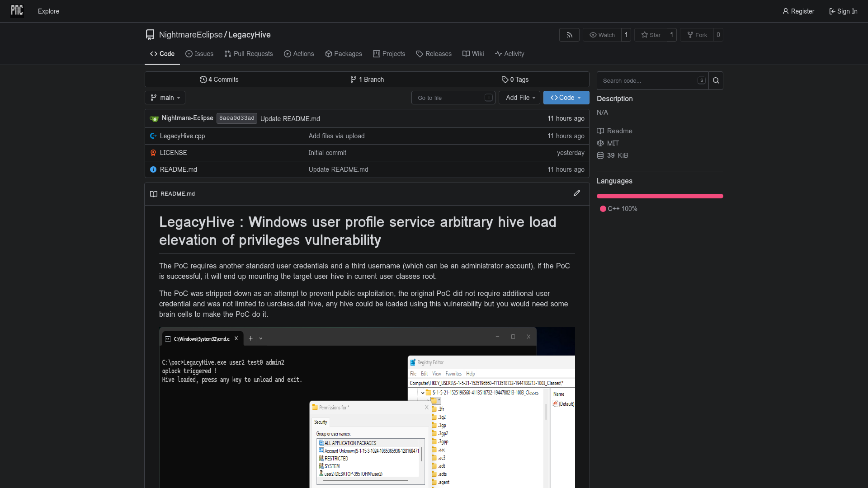The width and height of the screenshot is (868, 488).
Task: Switch to the Pull Requests tab
Action: pyautogui.click(x=249, y=54)
